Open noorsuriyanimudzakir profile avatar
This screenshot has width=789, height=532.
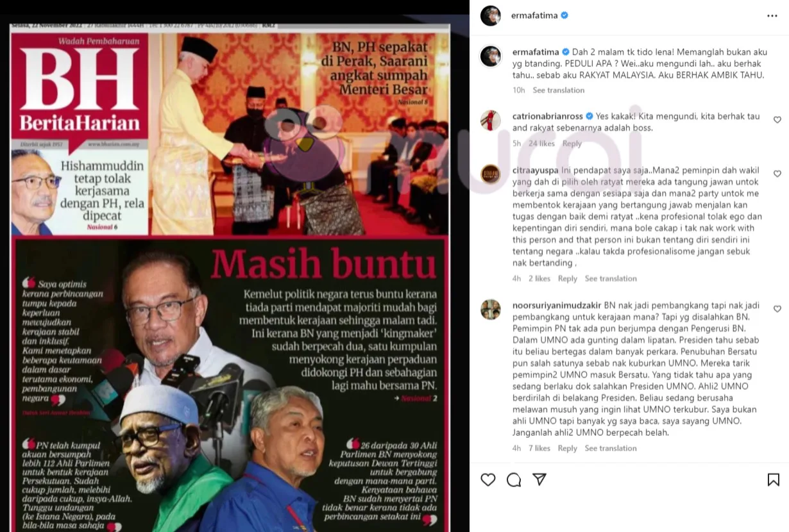[491, 310]
